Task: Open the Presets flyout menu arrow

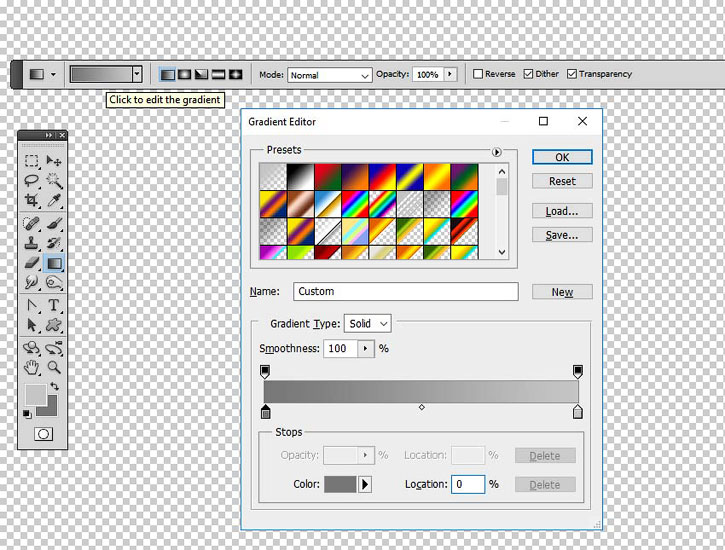Action: [496, 152]
